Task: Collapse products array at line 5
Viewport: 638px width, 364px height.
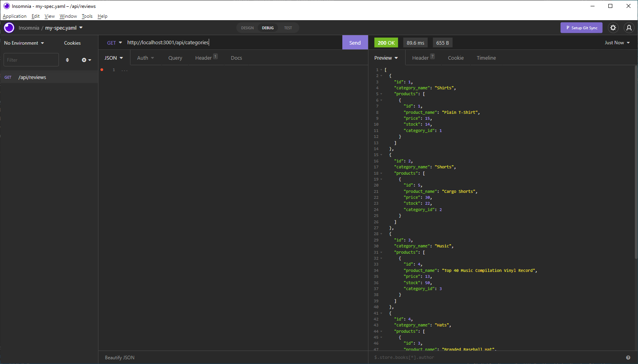Action: (x=381, y=94)
